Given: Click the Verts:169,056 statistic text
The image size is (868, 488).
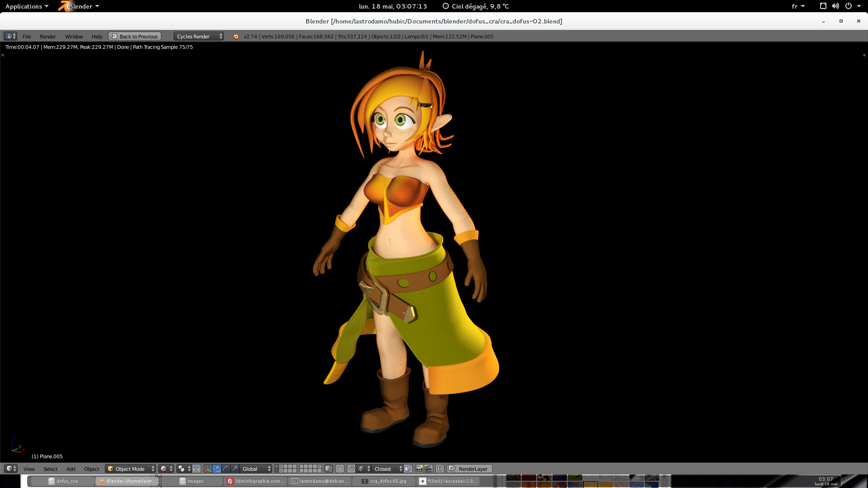Looking at the screenshot, I should pos(278,37).
